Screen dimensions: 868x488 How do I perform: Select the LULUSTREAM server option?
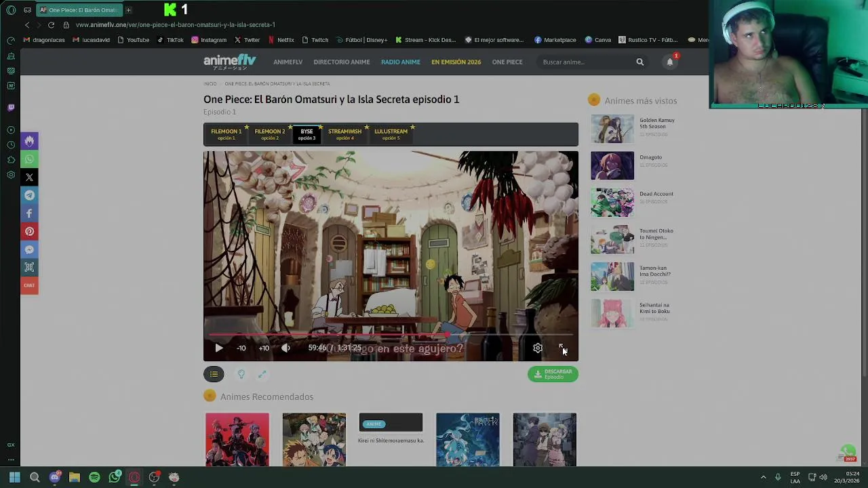tap(391, 134)
